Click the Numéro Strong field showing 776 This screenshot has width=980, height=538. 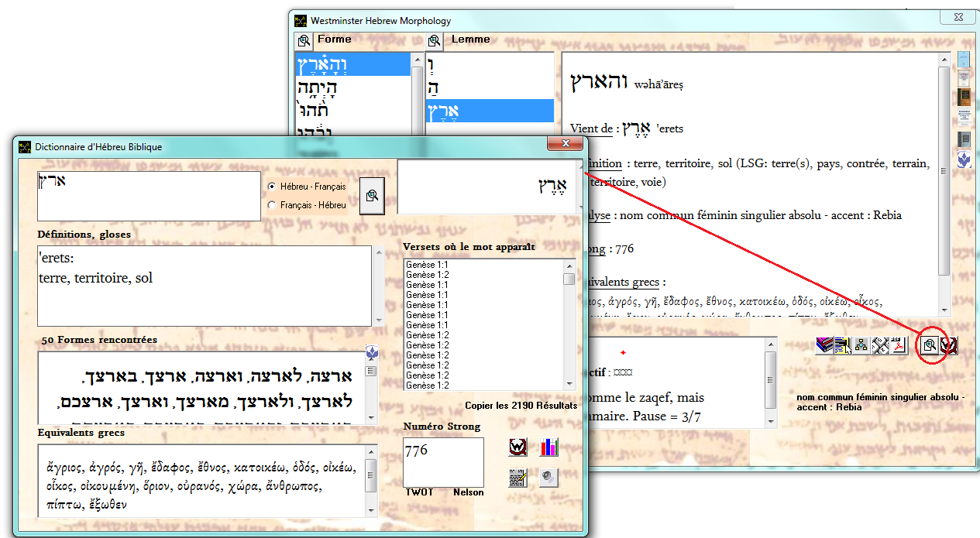point(443,462)
